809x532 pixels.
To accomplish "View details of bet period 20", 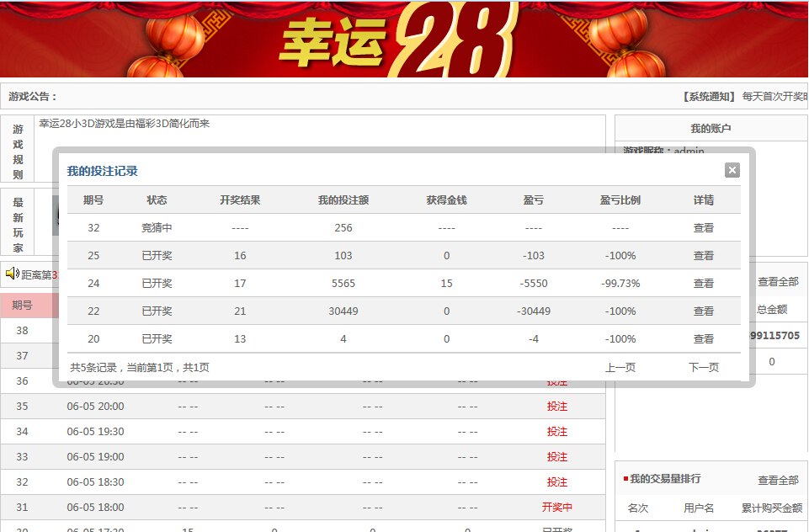I will (703, 339).
